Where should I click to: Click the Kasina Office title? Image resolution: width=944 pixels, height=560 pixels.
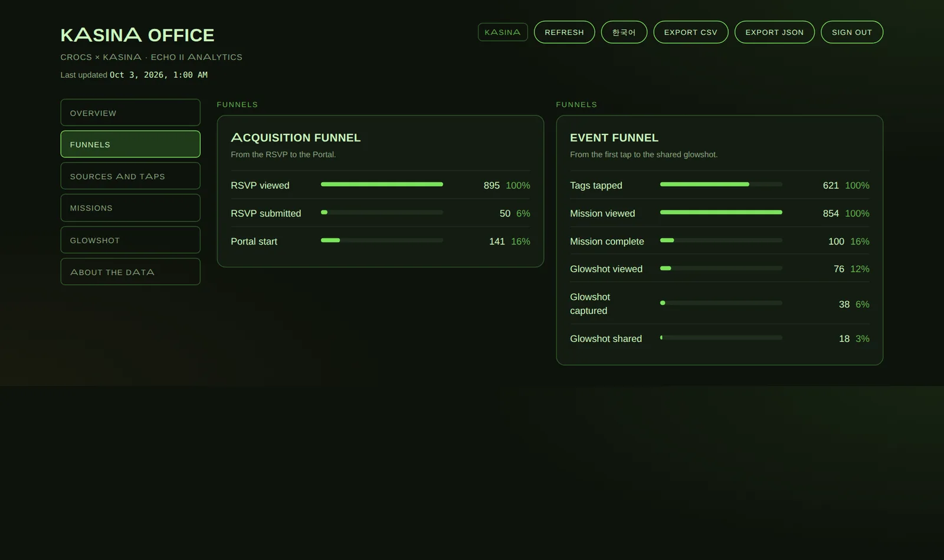click(137, 35)
